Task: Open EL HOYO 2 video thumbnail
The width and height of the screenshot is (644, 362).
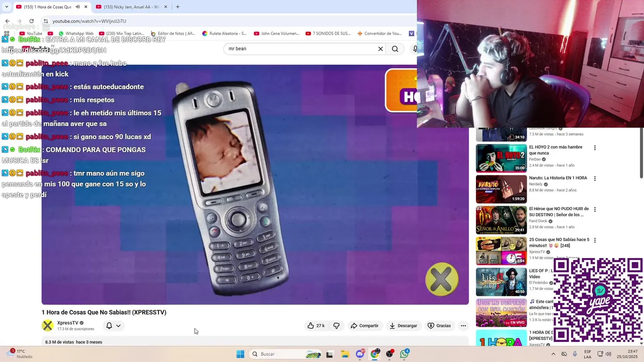Action: pyautogui.click(x=501, y=158)
